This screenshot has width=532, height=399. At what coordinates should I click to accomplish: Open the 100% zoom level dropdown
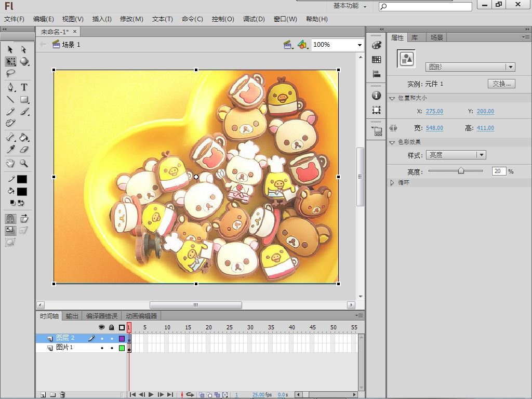(359, 45)
